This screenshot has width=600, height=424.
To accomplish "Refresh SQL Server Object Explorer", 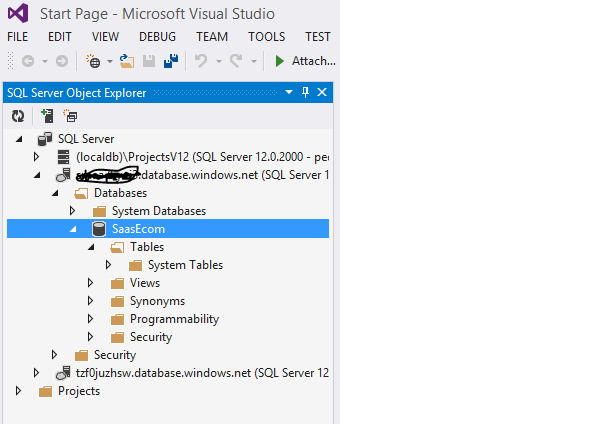I will click(x=18, y=116).
